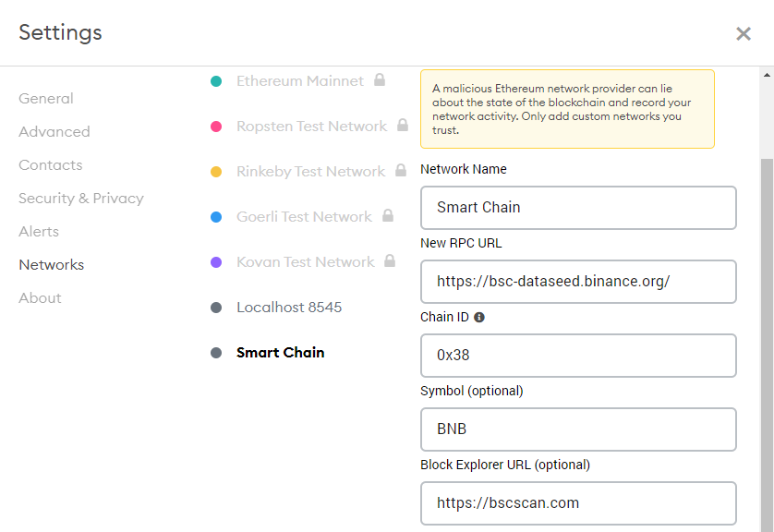Click the malicious network warning text
This screenshot has width=774, height=532.
click(x=562, y=109)
